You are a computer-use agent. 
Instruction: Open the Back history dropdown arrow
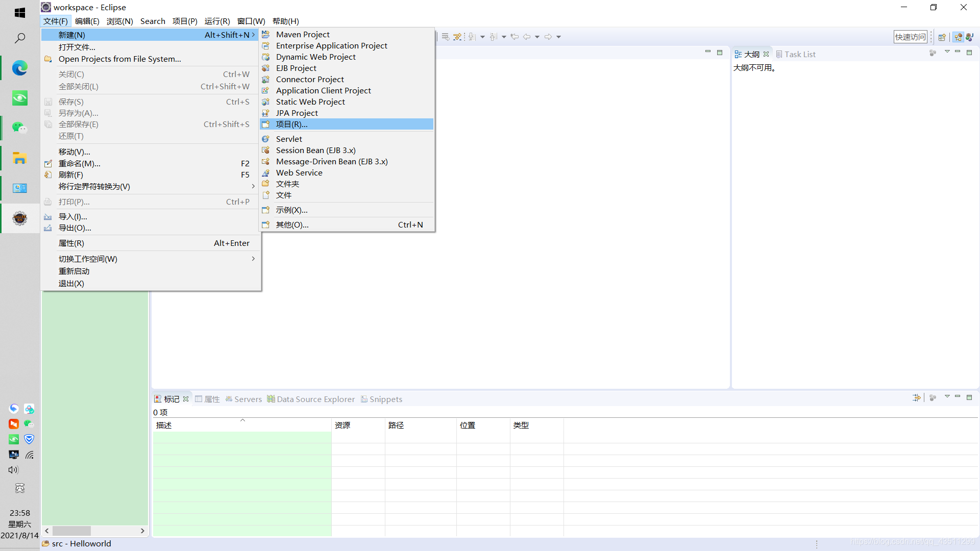(537, 37)
